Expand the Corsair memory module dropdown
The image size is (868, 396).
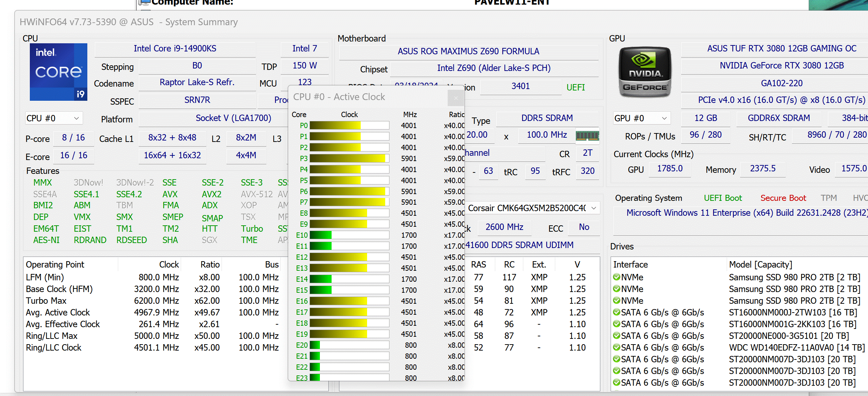coord(594,208)
